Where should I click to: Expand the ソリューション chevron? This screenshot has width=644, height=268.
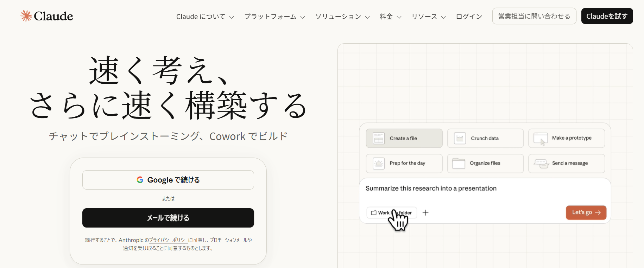(367, 17)
